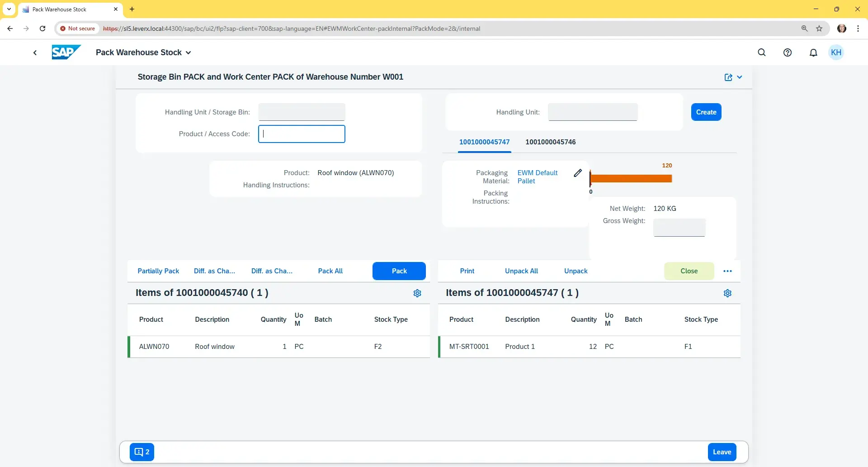Focus the Handling Unit / Storage Bin field
This screenshot has height=467, width=868.
[x=302, y=112]
